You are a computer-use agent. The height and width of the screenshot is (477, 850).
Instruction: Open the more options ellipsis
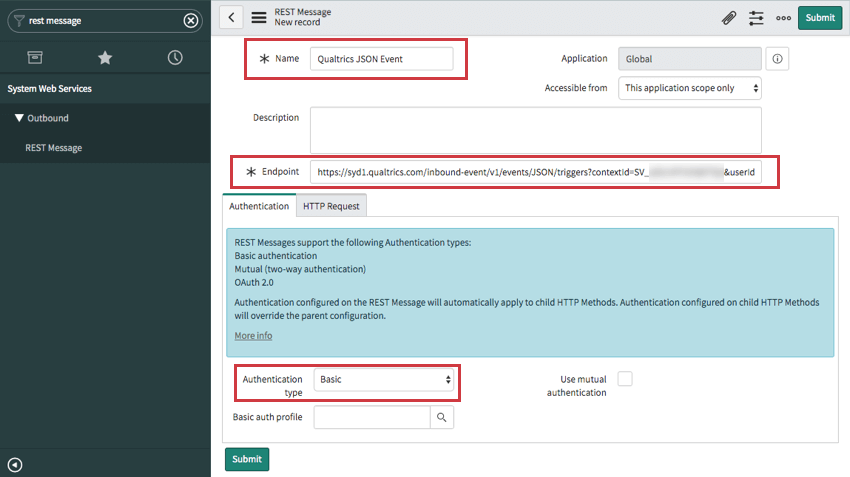[x=783, y=18]
